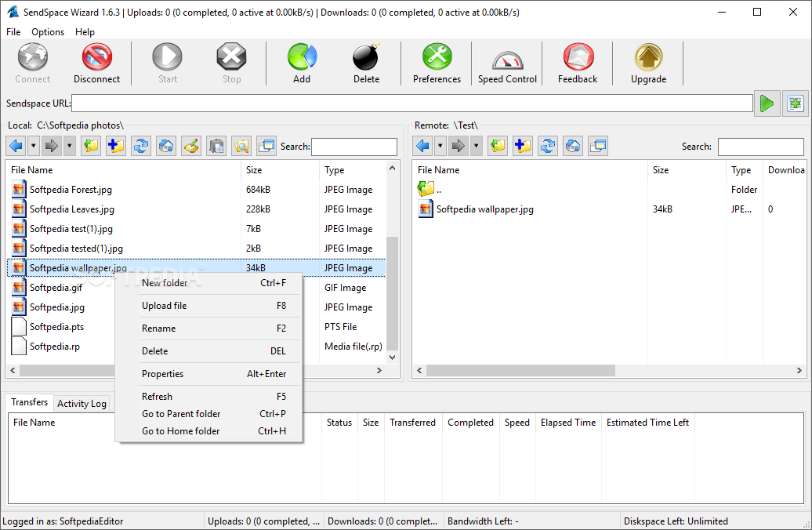Open the File menu
Viewport: 812px width, 530px height.
pos(13,32)
